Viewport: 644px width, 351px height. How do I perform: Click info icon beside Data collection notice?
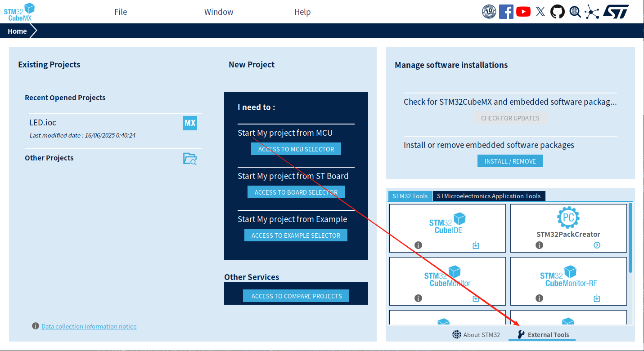tap(36, 326)
